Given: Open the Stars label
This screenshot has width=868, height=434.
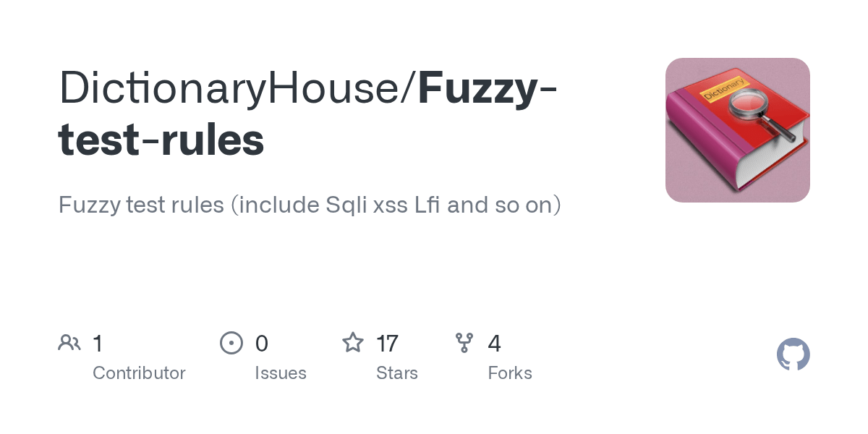Looking at the screenshot, I should click(396, 373).
